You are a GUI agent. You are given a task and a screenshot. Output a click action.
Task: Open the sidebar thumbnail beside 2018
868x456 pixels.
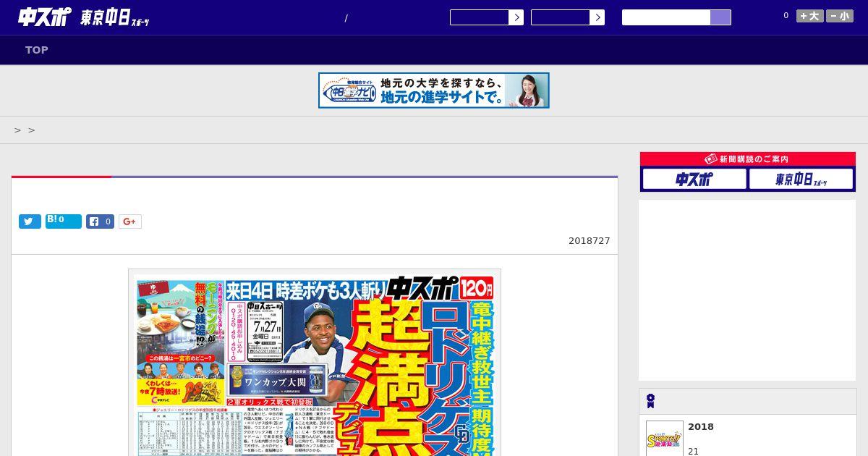coord(665,439)
